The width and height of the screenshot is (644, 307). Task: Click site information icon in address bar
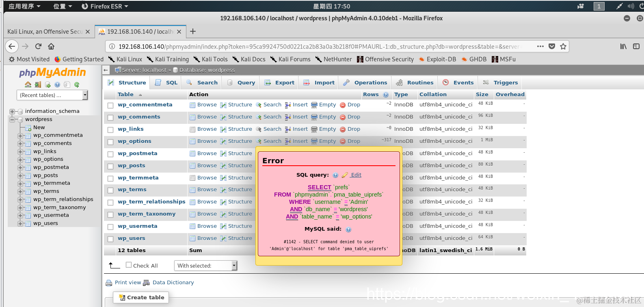tap(112, 46)
